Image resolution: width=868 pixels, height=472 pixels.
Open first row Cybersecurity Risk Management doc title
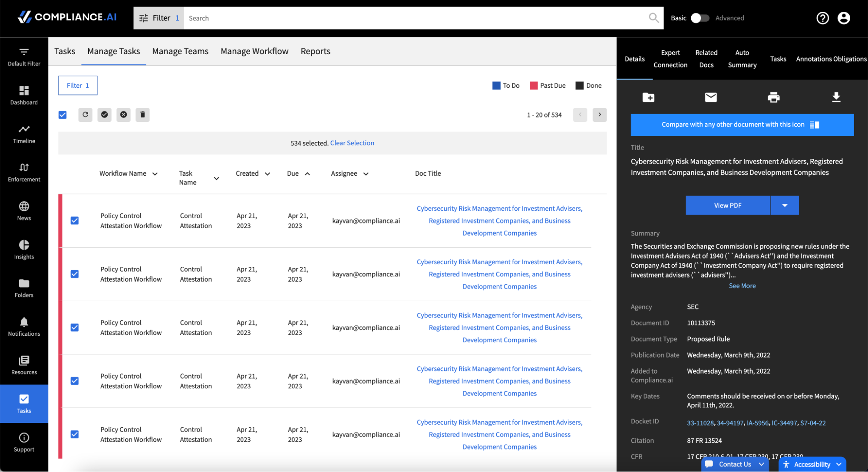(499, 220)
